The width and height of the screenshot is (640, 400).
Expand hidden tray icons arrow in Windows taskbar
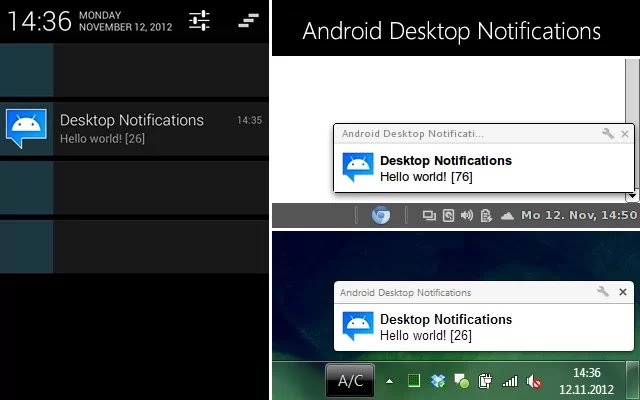click(389, 382)
